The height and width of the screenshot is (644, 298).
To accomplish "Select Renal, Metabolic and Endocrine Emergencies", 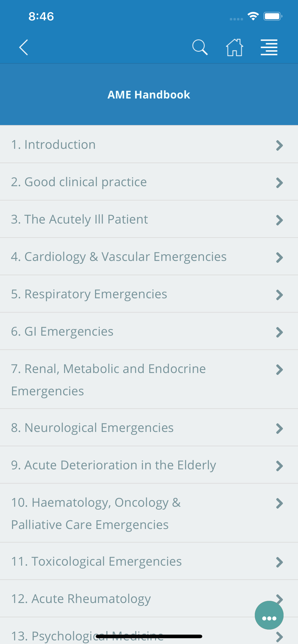I will [149, 379].
